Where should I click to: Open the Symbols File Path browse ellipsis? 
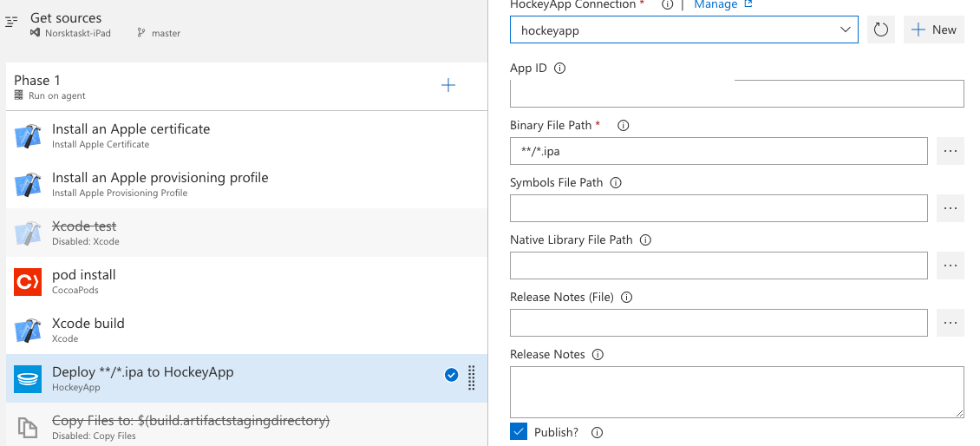point(951,208)
